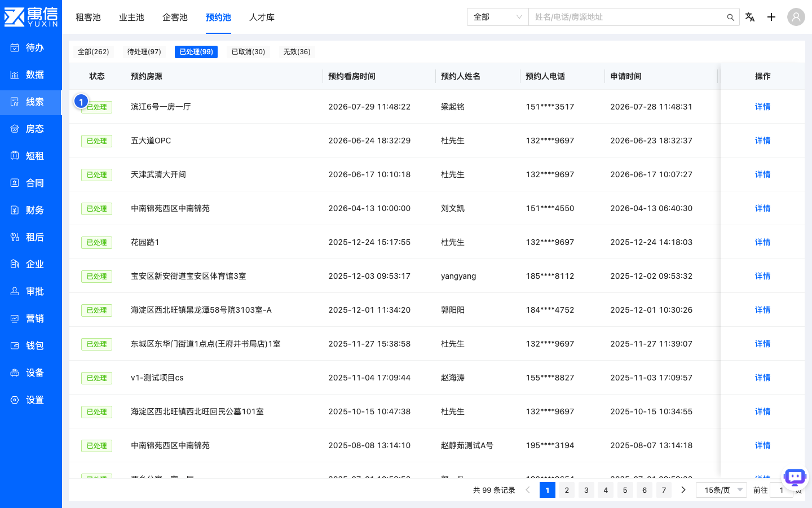Image resolution: width=812 pixels, height=508 pixels.
Task: Expand the 全部 search scope dropdown
Action: tap(497, 17)
